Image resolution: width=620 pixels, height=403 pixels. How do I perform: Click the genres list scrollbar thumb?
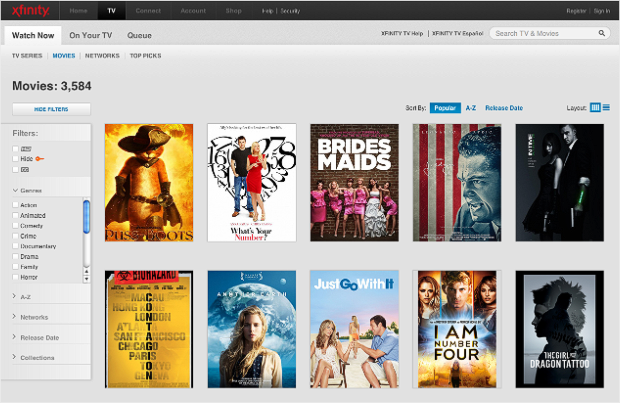point(87,216)
